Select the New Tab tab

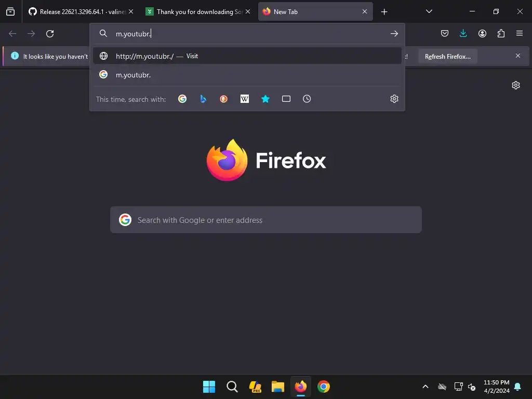pos(315,11)
